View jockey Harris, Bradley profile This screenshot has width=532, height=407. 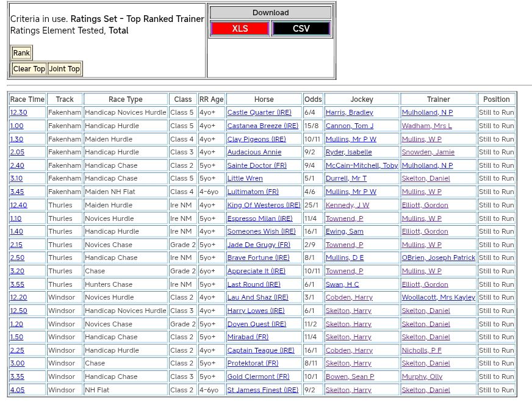[349, 113]
